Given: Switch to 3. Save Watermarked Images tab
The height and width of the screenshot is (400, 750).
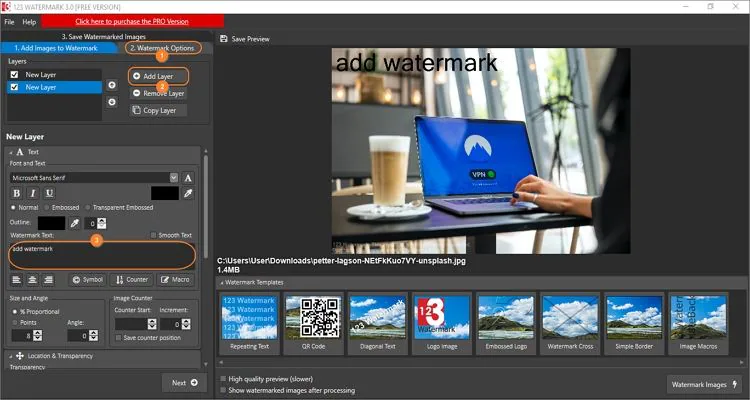Looking at the screenshot, I should point(104,36).
